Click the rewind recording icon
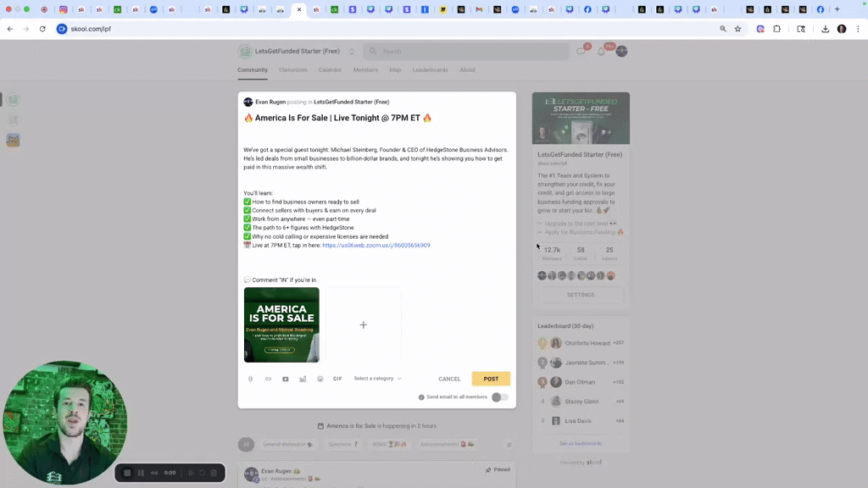This screenshot has height=488, width=868. click(154, 473)
